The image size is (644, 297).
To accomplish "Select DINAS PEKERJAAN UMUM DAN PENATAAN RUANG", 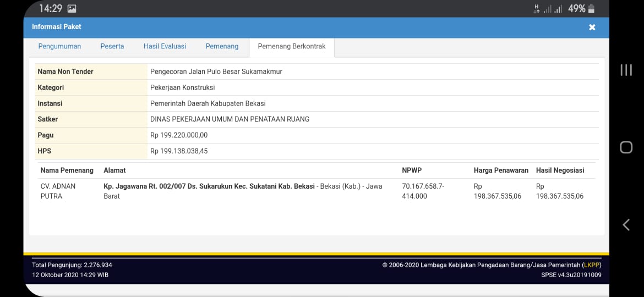I will pos(230,119).
